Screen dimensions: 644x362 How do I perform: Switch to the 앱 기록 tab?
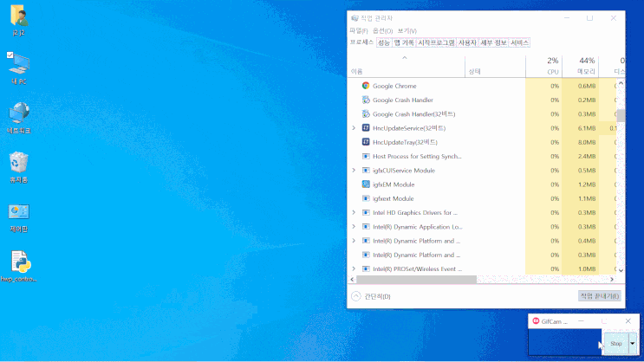(404, 42)
